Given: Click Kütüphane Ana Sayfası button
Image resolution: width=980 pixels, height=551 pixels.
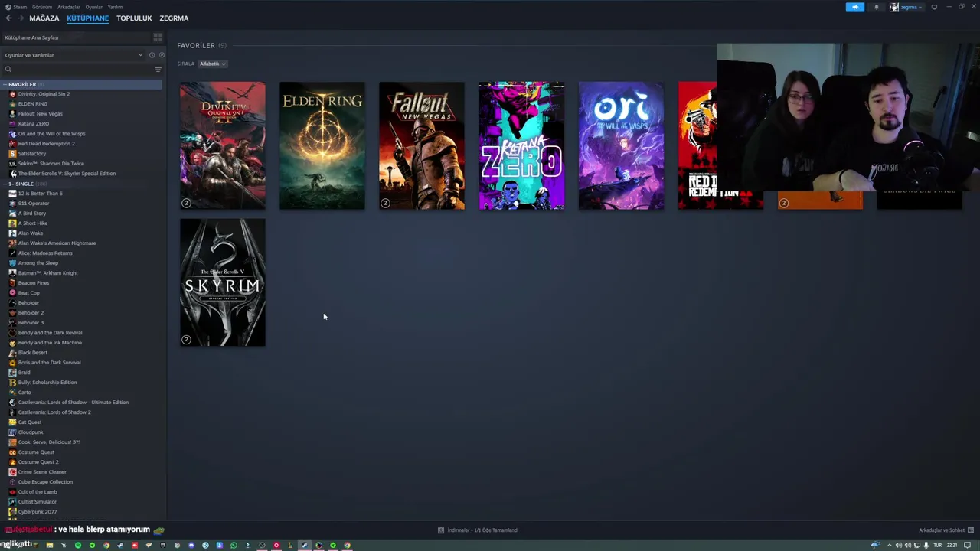Looking at the screenshot, I should click(x=77, y=37).
